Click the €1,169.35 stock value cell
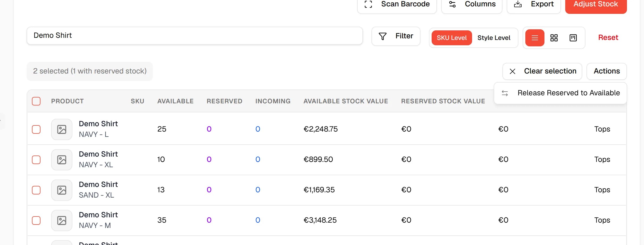 tap(319, 190)
